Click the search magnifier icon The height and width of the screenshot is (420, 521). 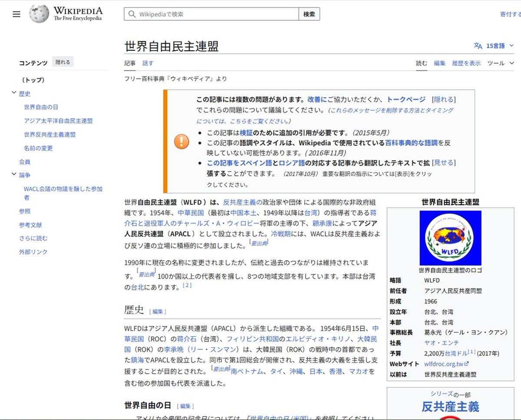click(x=132, y=14)
